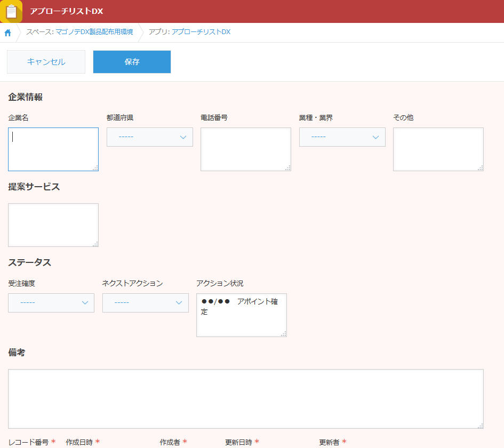Click the 提案サービス text area
The height and width of the screenshot is (448, 504).
[53, 225]
